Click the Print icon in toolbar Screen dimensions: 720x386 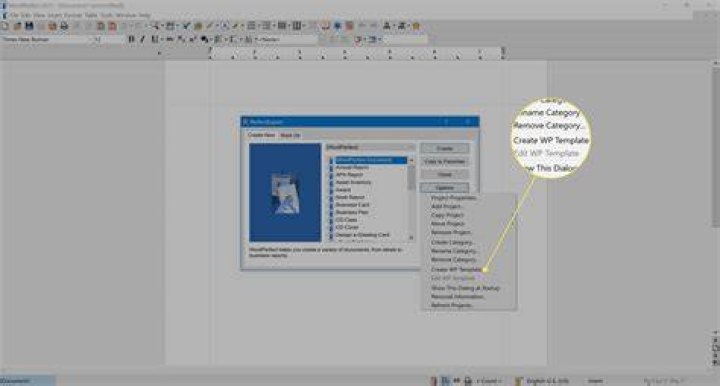click(64, 26)
